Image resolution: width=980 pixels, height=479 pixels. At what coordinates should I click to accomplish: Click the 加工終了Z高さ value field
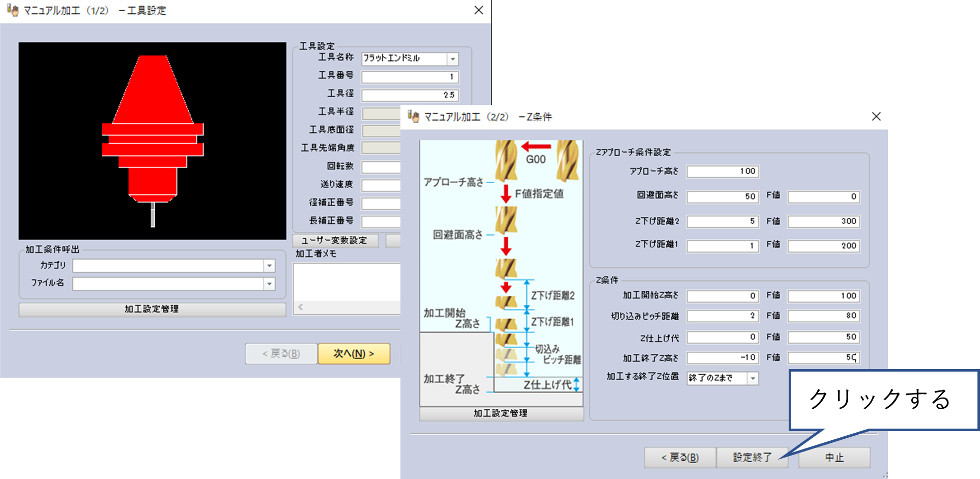(723, 358)
